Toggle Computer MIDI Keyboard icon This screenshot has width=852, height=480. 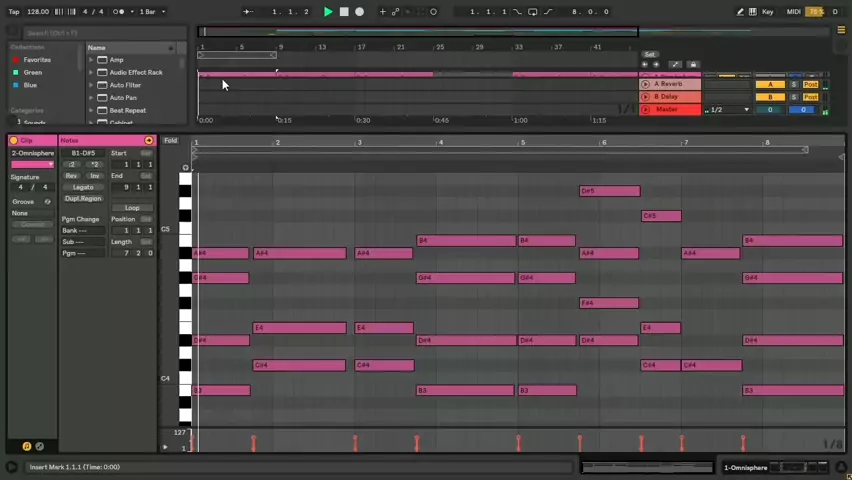coord(753,11)
